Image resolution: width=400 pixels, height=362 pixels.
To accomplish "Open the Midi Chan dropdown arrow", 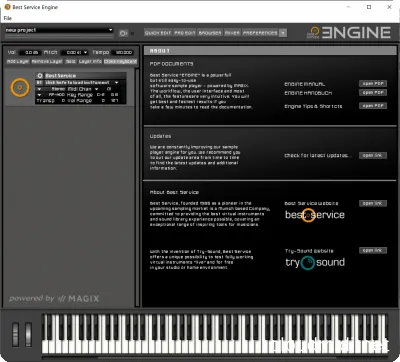I will click(x=97, y=89).
